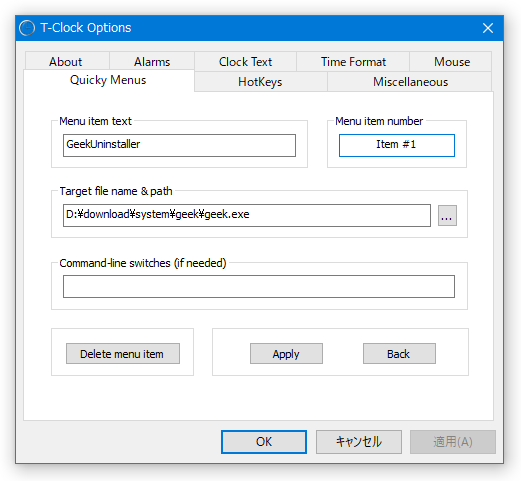The image size is (521, 481).
Task: Go to the Clock Text tab
Action: 245,61
